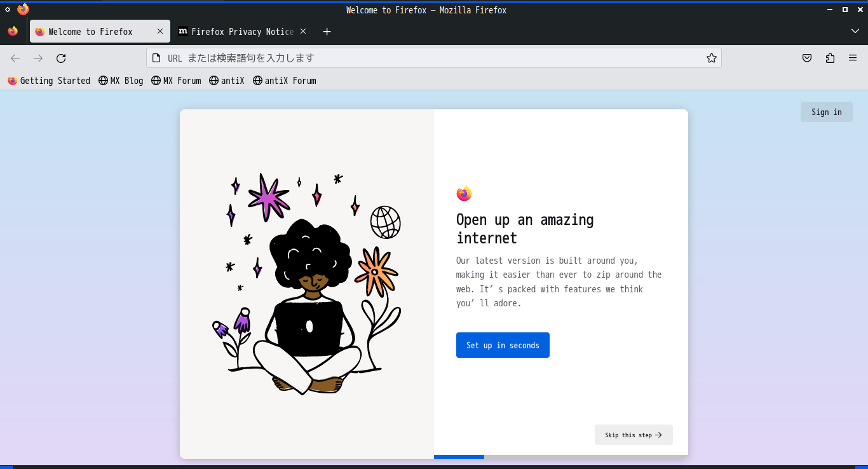Open the Firefox application hamburger menu
Screen dimensions: 868x469
tap(853, 58)
